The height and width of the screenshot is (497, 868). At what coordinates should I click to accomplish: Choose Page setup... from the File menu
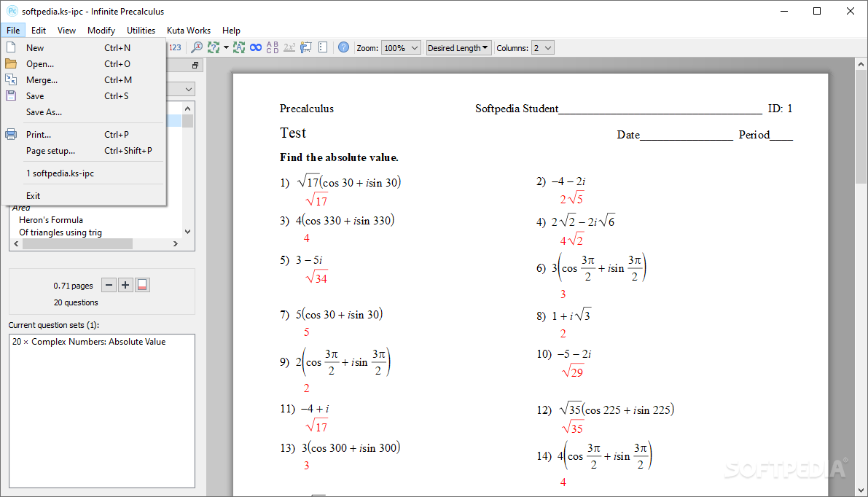point(83,151)
